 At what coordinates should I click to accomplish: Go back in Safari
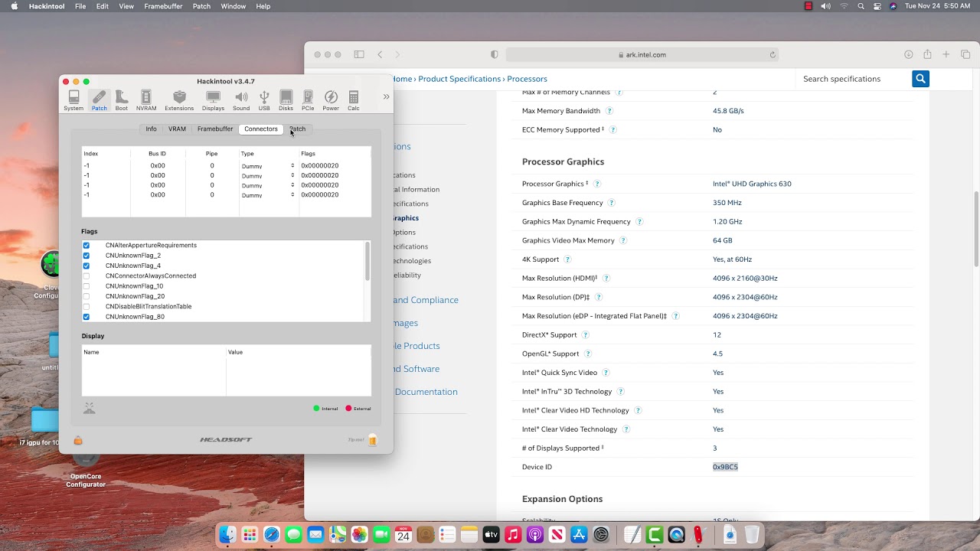[x=380, y=54]
